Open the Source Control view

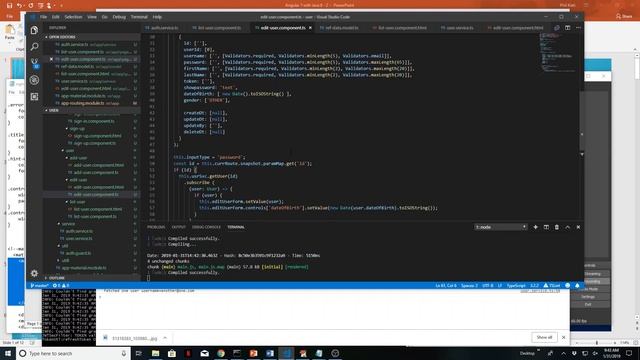click(x=35, y=63)
